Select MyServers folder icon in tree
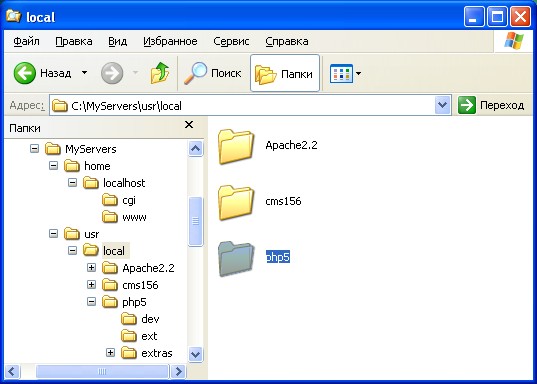The width and height of the screenshot is (537, 384). (53, 149)
